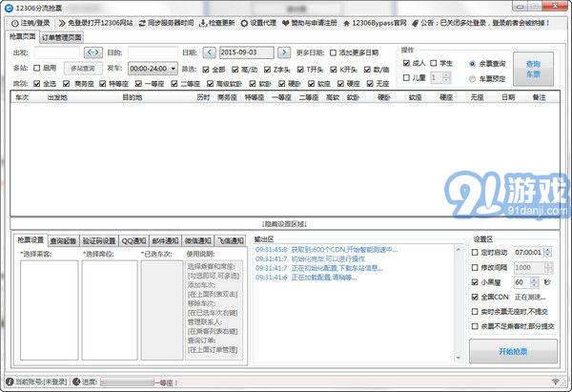Screen dimensions: 572x392
Task: Toggle 高/动 train filter checkbox
Action: [235, 70]
